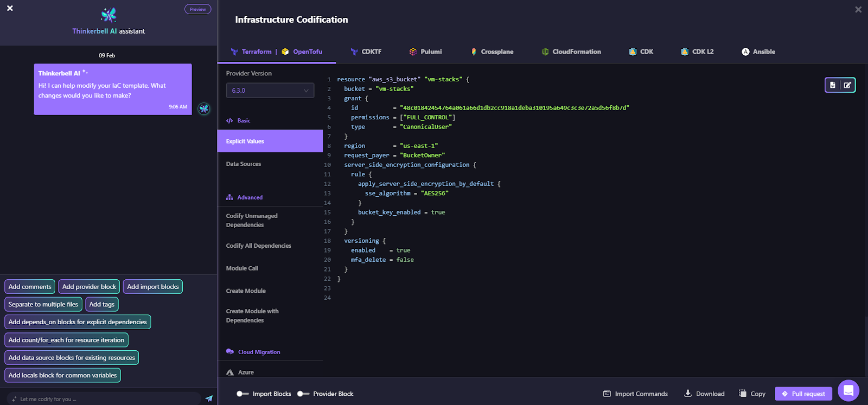
Task: Close the Infrastructure Codification dialog
Action: tap(858, 10)
